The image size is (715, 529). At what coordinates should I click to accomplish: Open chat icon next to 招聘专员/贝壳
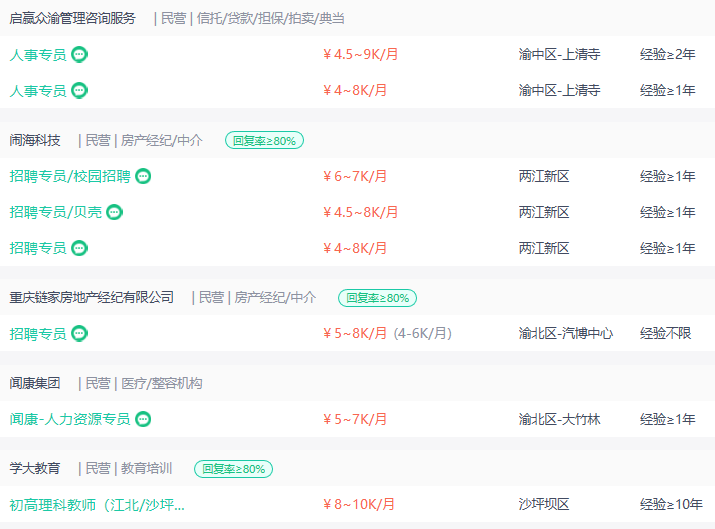click(114, 213)
